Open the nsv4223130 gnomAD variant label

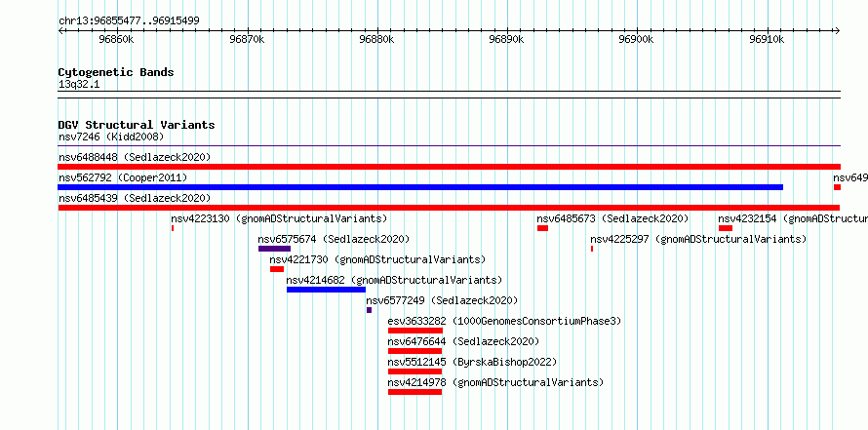point(279,218)
